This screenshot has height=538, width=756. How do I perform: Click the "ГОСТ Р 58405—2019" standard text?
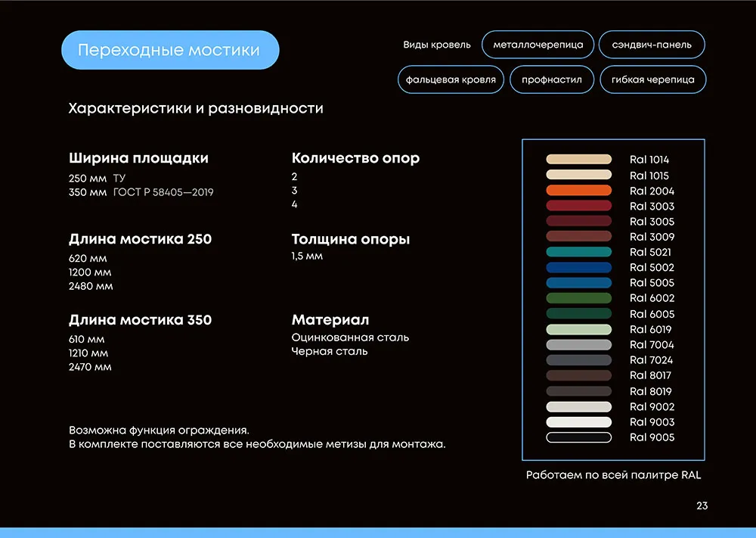(163, 192)
